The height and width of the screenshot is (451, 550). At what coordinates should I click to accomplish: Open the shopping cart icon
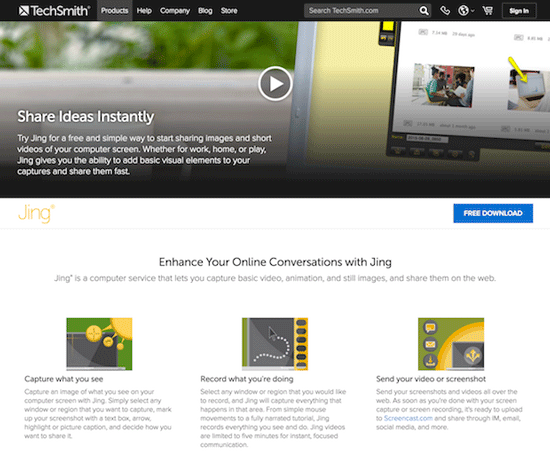pos(487,11)
